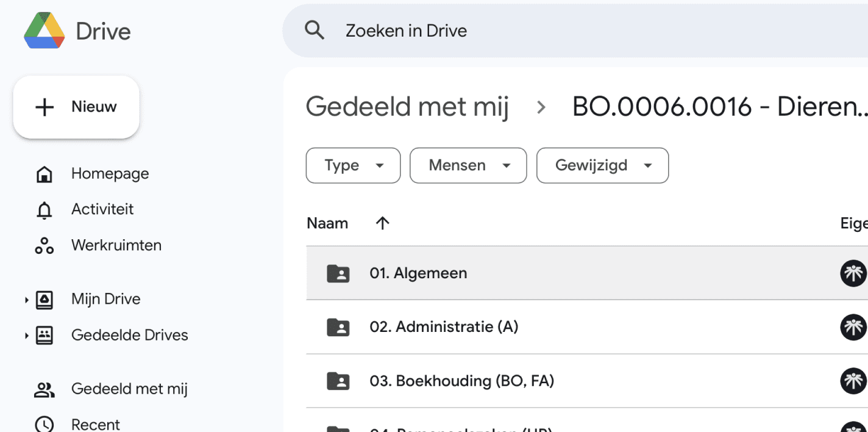
Task: Click the folder icon of '02. Administratie (A)'
Action: point(338,328)
